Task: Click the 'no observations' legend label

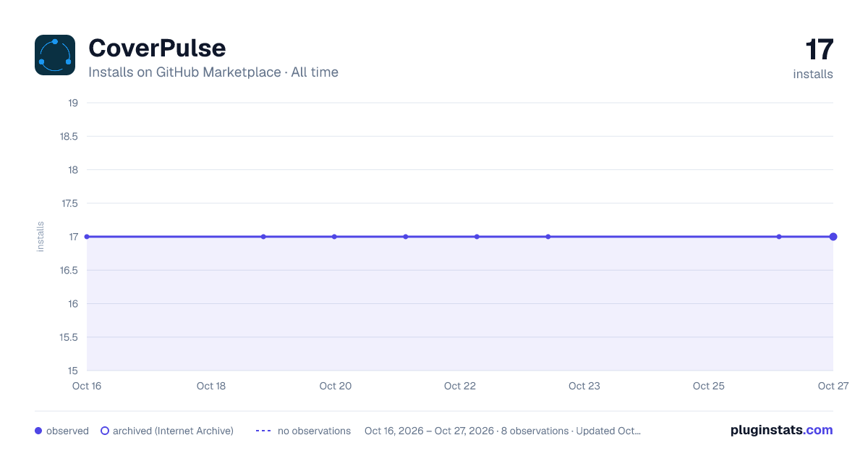Action: coord(314,431)
